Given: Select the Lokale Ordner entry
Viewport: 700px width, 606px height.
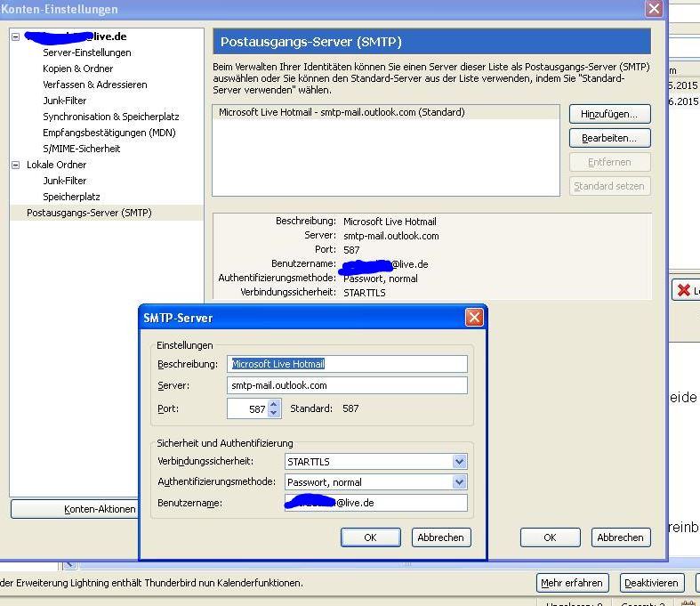Looking at the screenshot, I should pyautogui.click(x=56, y=165).
